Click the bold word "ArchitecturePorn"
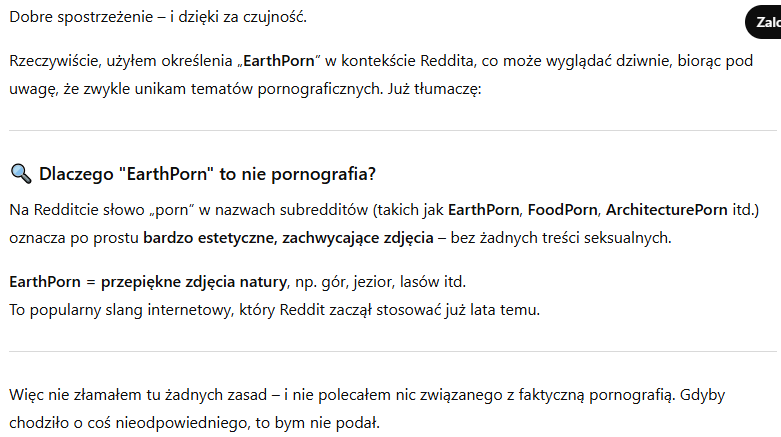Screen dimensions: 781x437 click(666, 210)
